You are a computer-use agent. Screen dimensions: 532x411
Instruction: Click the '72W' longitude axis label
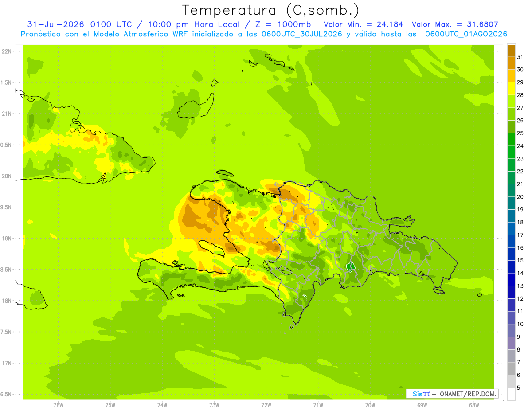[266, 405]
